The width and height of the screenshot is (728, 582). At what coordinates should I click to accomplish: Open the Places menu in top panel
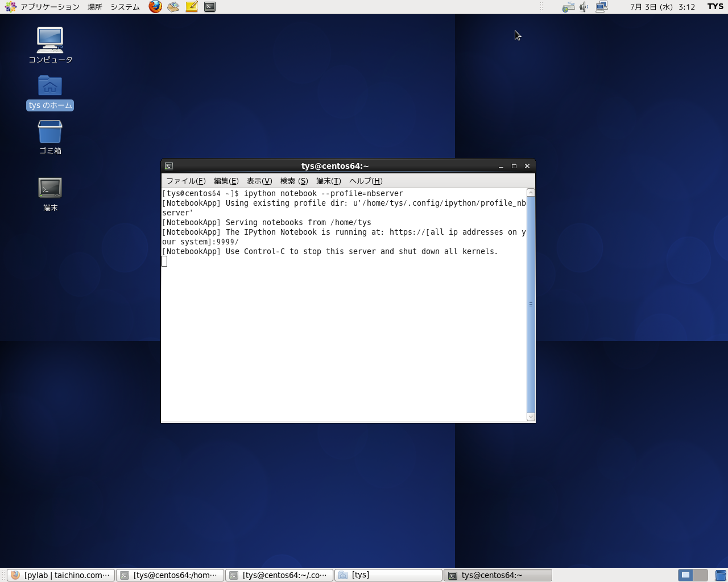tap(95, 7)
